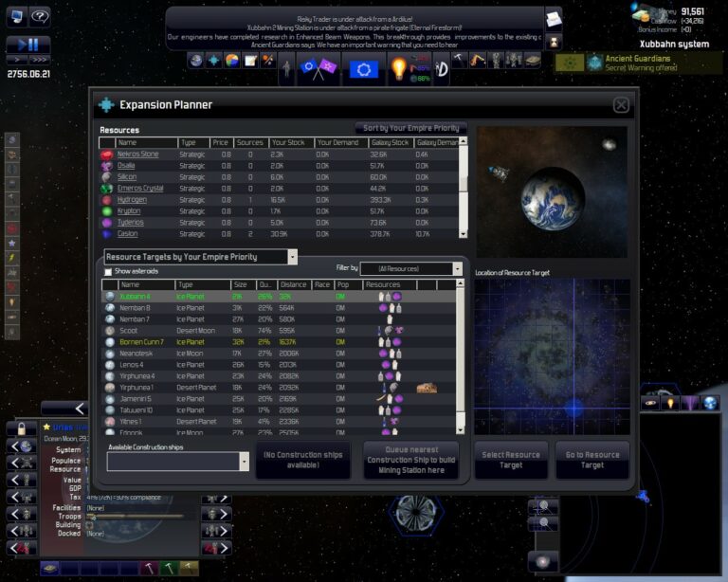Viewport: 728px width, 582px height.
Task: Click Go to Resource Target button
Action: [x=592, y=460]
